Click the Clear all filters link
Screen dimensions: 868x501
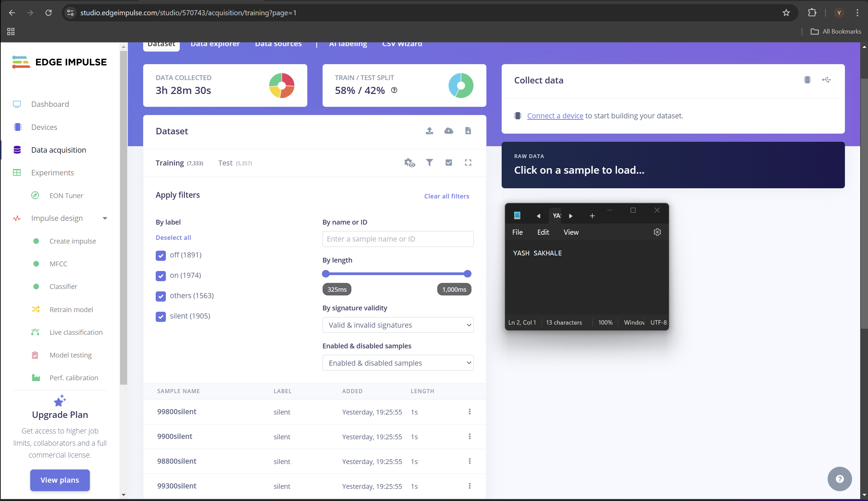447,196
